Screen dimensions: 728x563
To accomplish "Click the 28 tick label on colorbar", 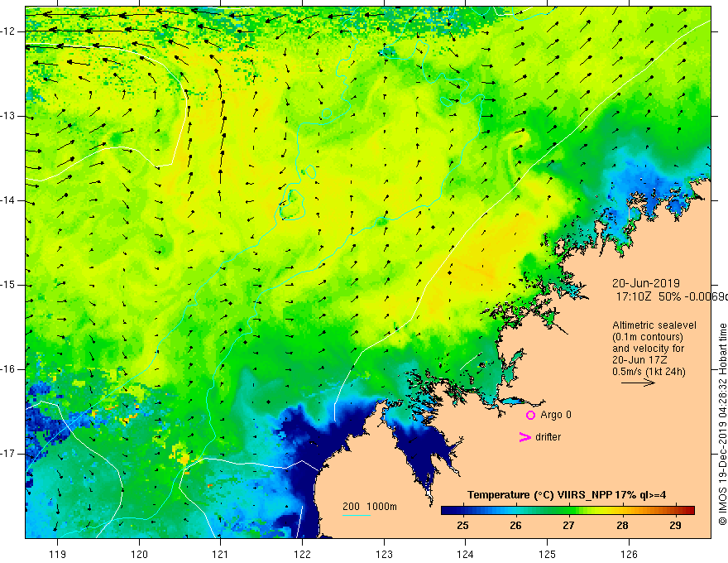I will (622, 526).
